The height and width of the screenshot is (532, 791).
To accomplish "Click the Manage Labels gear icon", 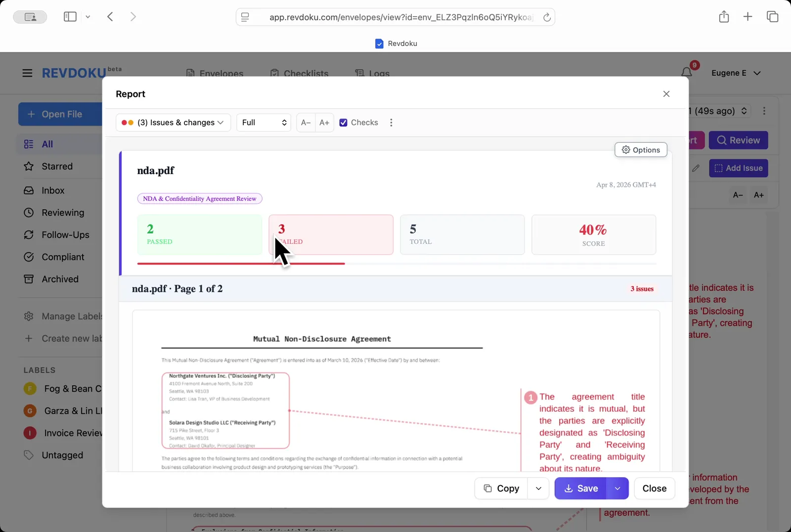I will (x=29, y=316).
